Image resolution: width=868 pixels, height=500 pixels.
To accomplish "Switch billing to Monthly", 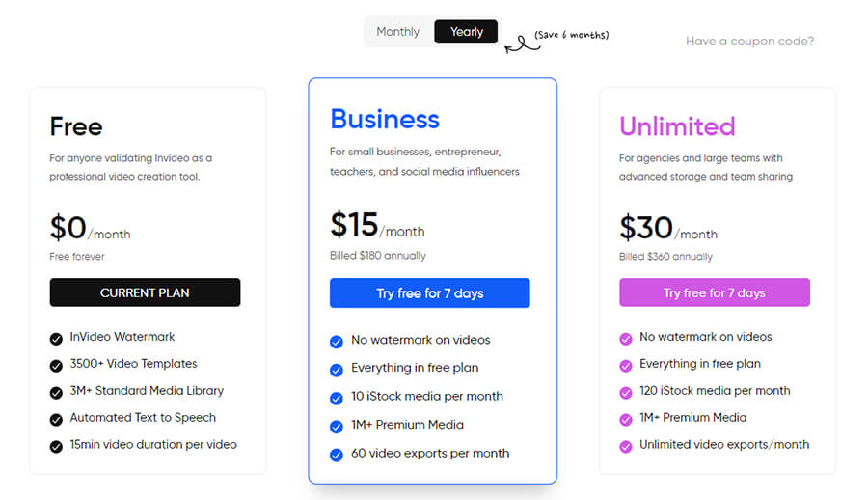I will pyautogui.click(x=397, y=32).
